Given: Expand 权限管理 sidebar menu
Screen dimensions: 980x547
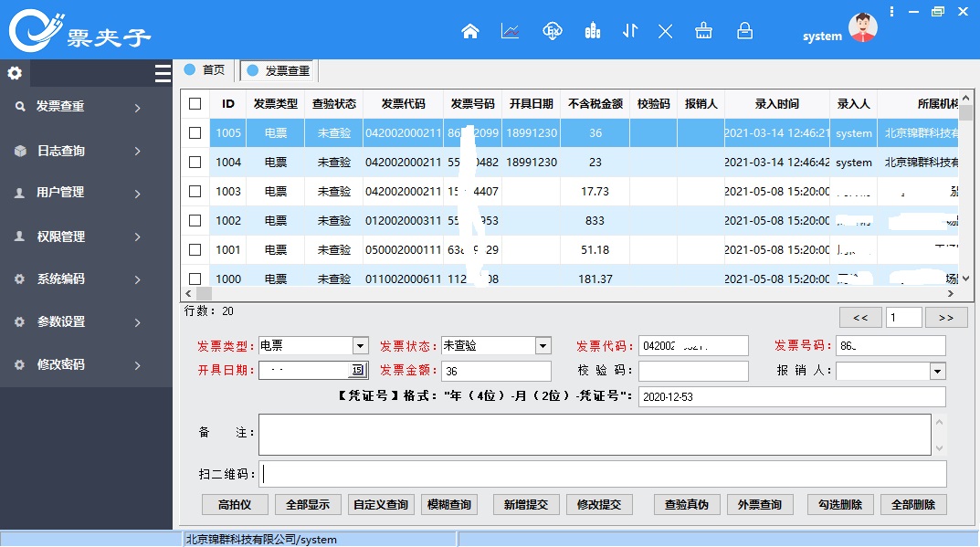Looking at the screenshot, I should pos(86,237).
